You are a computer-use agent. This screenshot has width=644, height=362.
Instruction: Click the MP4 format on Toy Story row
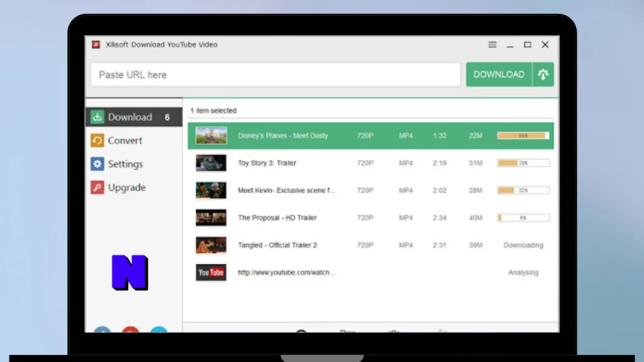point(406,163)
